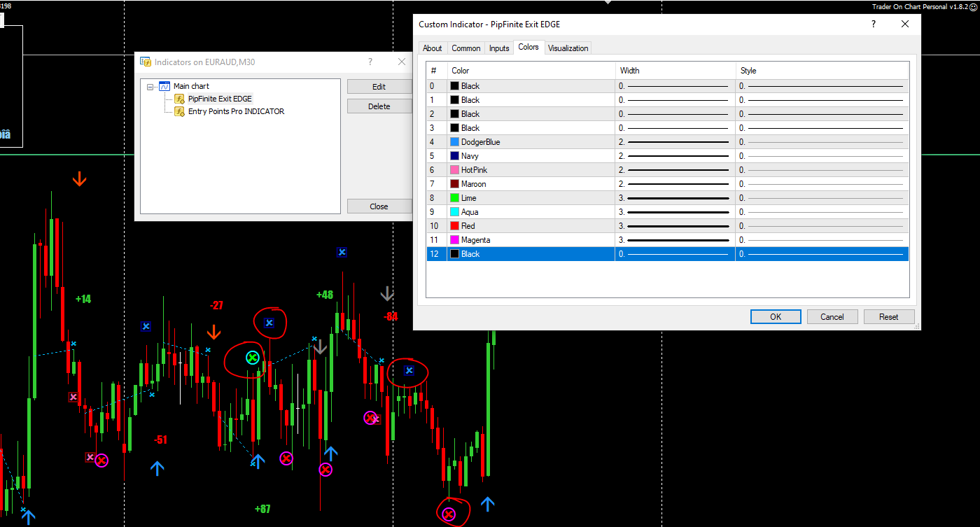
Task: Click the Main chart tree item
Action: pyautogui.click(x=191, y=86)
